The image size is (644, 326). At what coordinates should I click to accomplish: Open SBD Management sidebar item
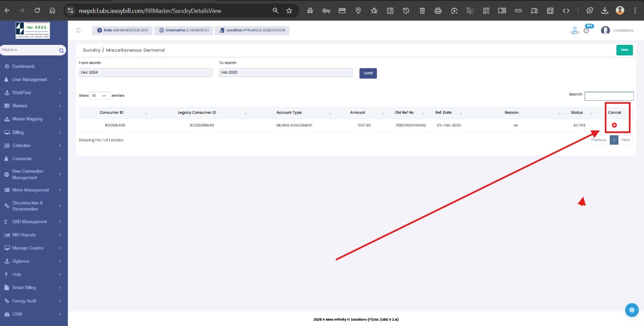pos(34,222)
